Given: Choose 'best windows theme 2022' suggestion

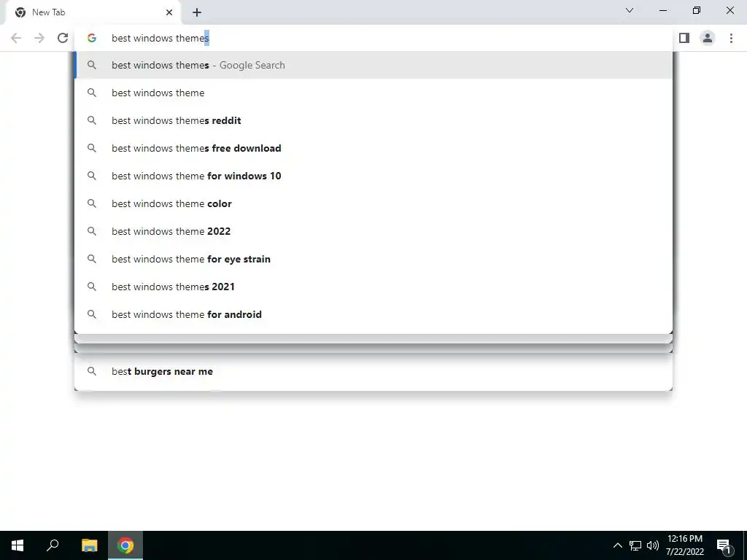Looking at the screenshot, I should 373,231.
